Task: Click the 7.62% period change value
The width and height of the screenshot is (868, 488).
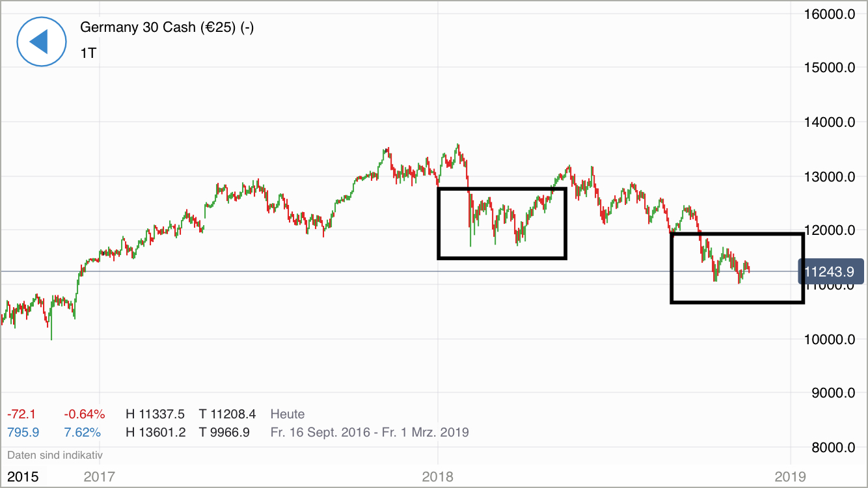Action: point(82,432)
